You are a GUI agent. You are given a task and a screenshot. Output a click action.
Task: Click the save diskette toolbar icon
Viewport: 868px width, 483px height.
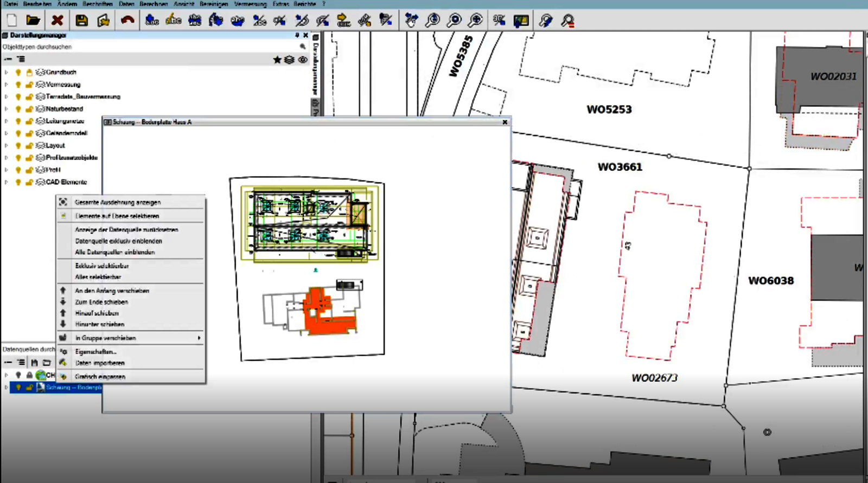81,21
